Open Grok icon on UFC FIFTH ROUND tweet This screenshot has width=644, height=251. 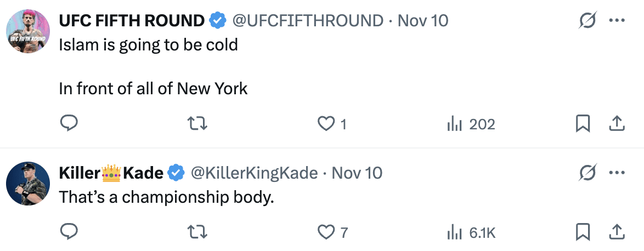coord(588,21)
